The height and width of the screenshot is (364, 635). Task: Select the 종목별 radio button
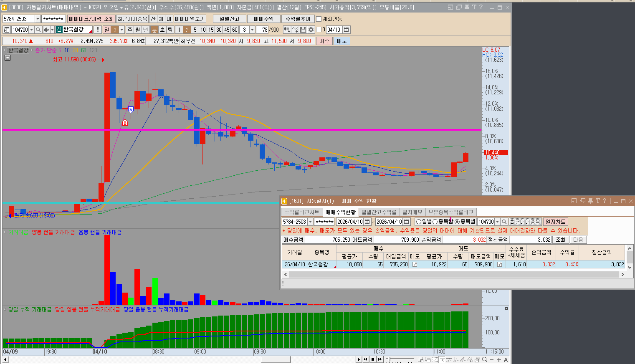coord(457,222)
